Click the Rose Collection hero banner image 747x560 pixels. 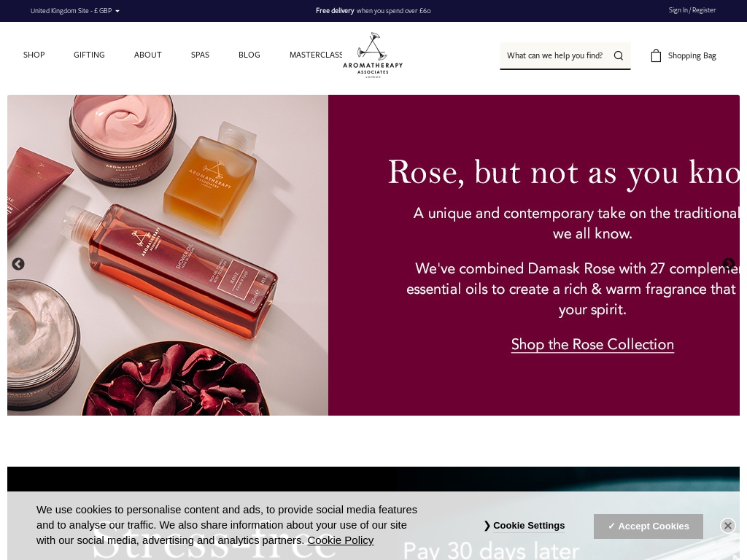(x=168, y=255)
